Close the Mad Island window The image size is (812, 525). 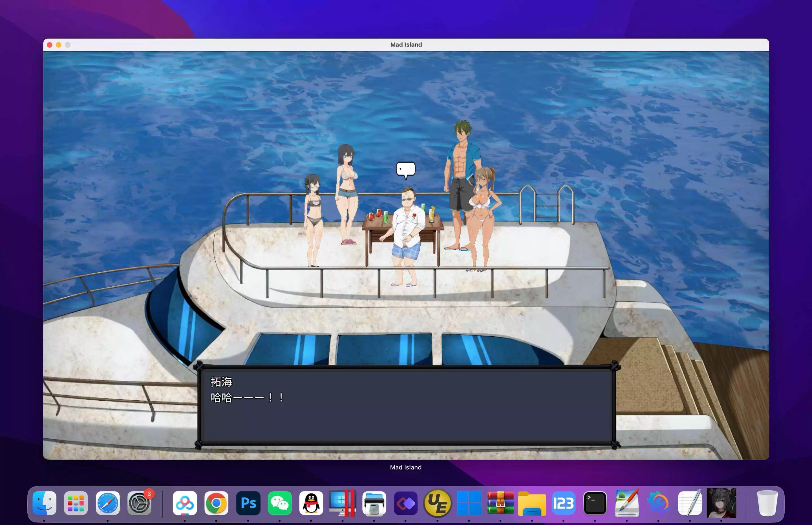tap(49, 45)
